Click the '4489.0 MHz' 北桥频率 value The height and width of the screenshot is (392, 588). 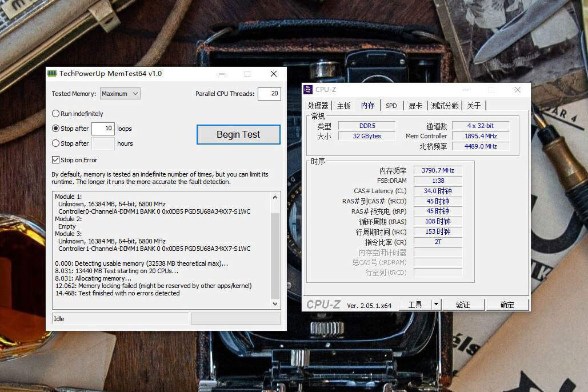pyautogui.click(x=481, y=146)
